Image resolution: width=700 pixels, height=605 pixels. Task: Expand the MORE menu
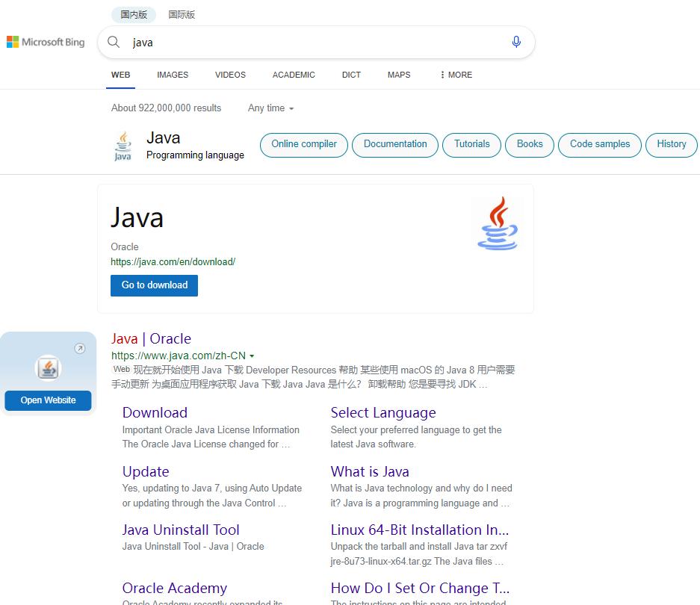456,75
